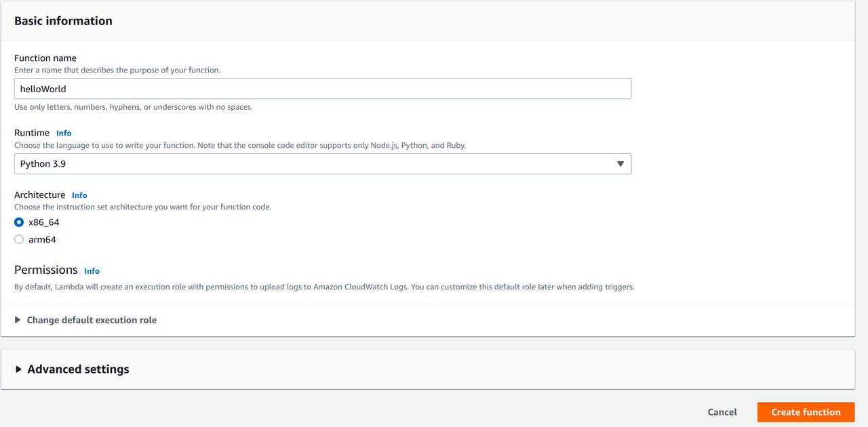Focus the Function name field containing helloWorld
Viewport: 868px width, 427px height.
(322, 89)
